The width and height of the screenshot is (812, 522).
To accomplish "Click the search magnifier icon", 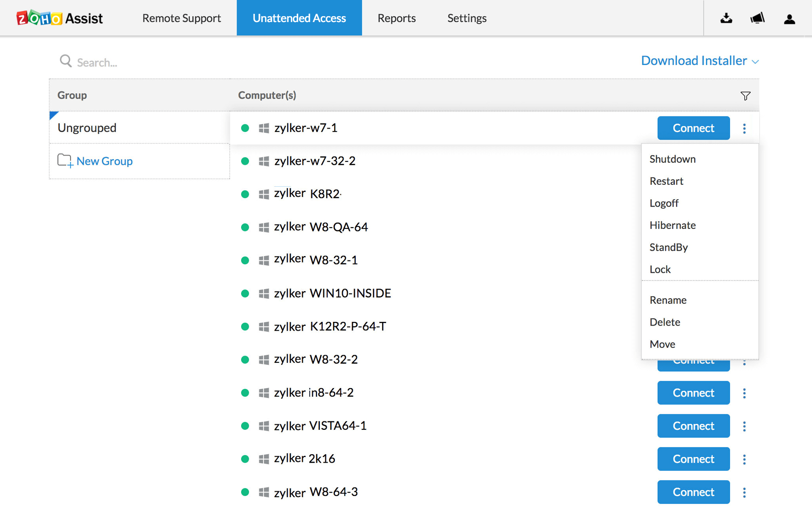I will tap(65, 61).
